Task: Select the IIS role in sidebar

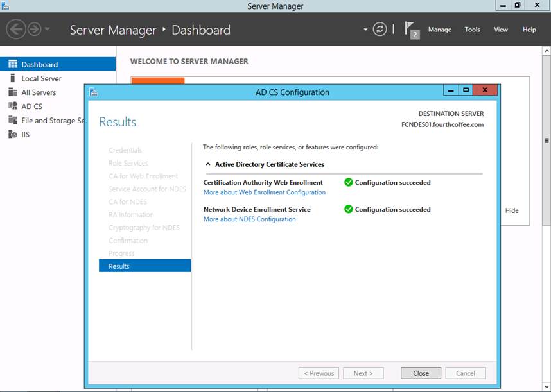Action: coord(13,135)
